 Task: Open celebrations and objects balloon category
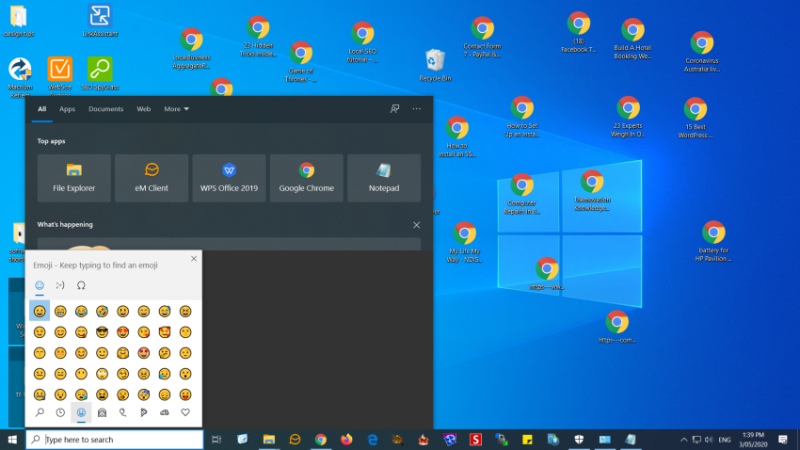[x=123, y=412]
